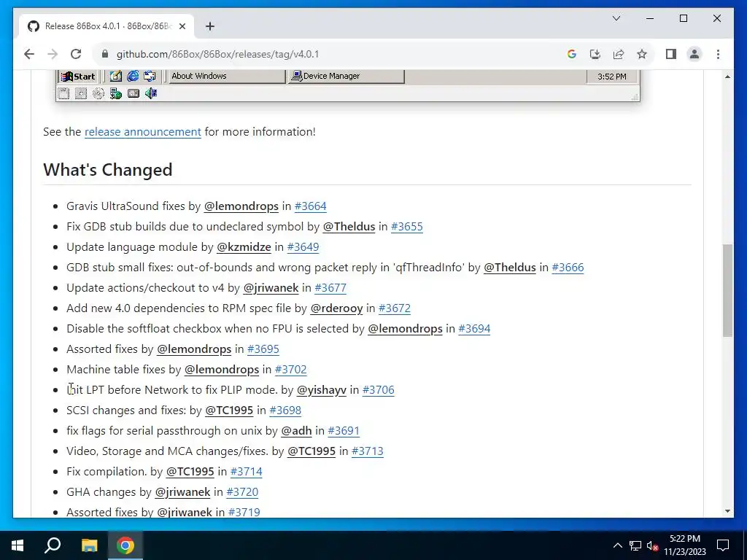Visit @kzmidze user profile
This screenshot has width=747, height=560.
click(x=244, y=247)
